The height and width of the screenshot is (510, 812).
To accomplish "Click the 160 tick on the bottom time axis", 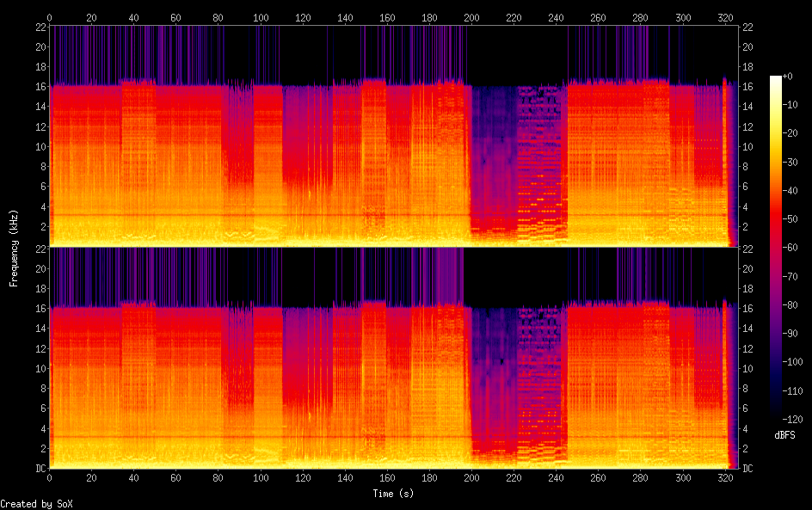I will (x=387, y=476).
